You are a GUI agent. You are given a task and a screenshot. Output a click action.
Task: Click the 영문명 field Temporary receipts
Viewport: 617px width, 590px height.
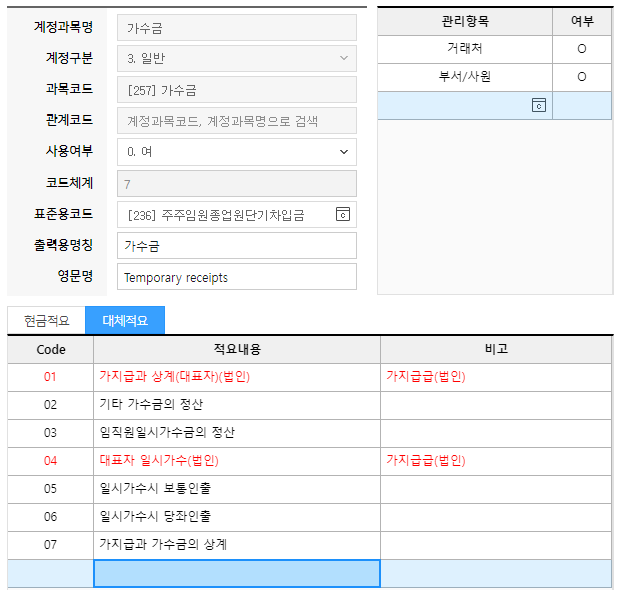[x=237, y=277]
